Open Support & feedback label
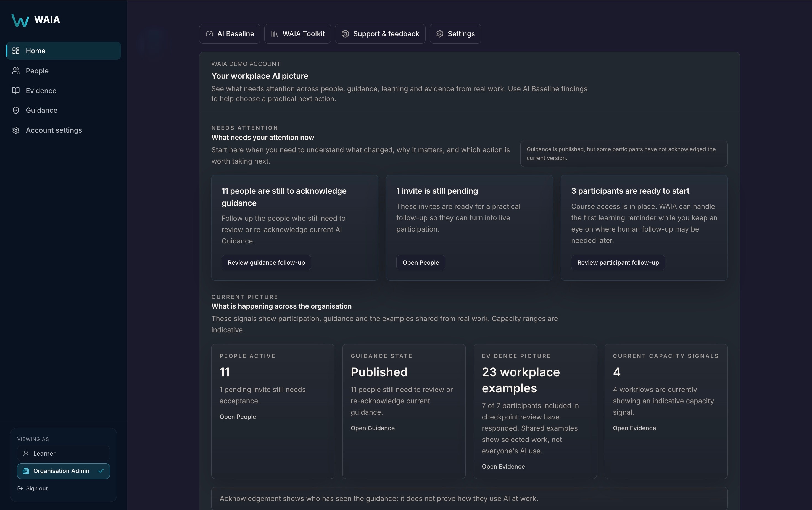Viewport: 812px width, 510px height. 386,34
